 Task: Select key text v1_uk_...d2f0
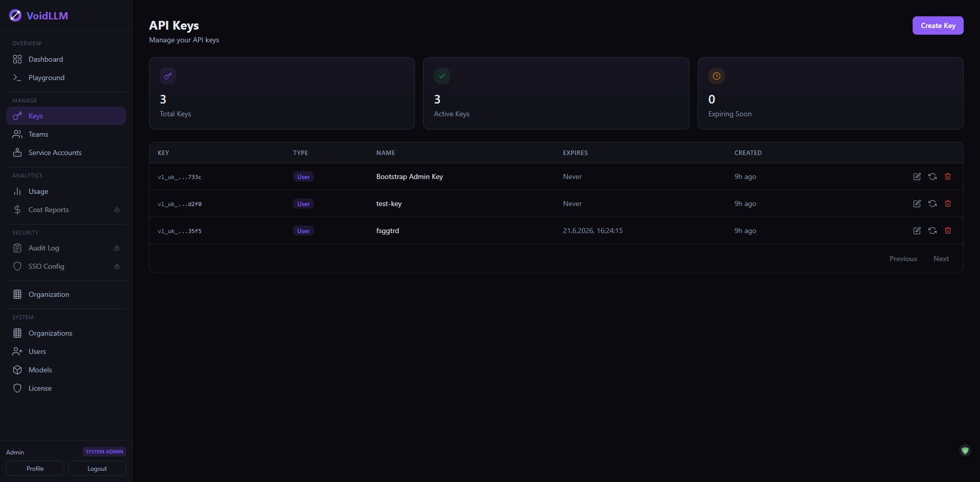pyautogui.click(x=180, y=204)
